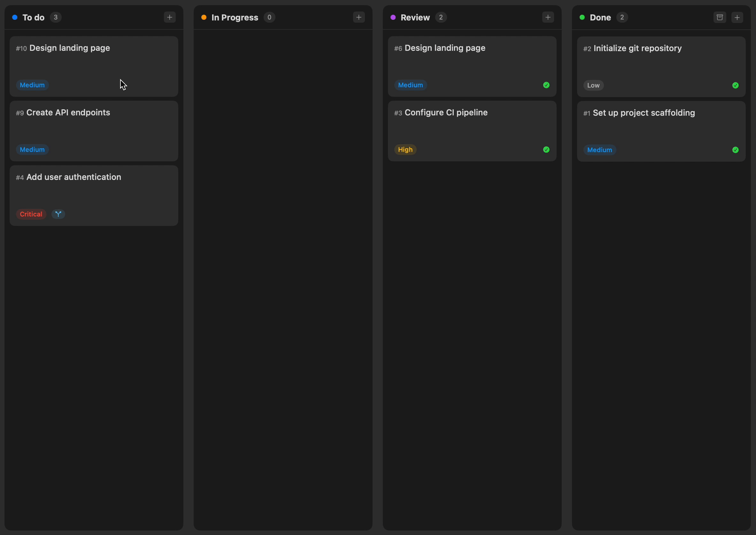Click the Done column count badge 2
This screenshot has height=535, width=756.
(x=622, y=17)
